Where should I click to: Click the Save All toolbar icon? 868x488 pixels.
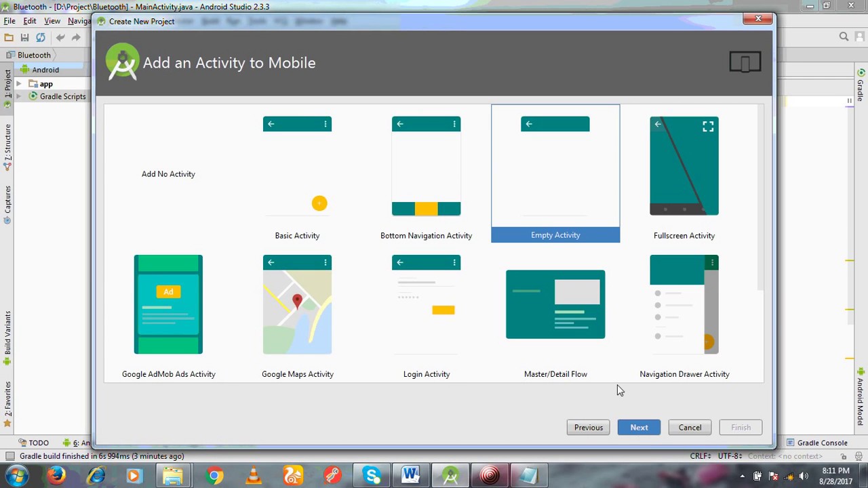[24, 38]
